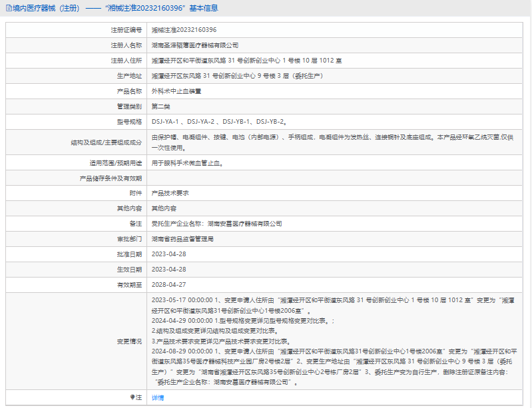Click the 3.产品技术要求变更 change line
Screen dimensions: 532x408
(x=221, y=341)
